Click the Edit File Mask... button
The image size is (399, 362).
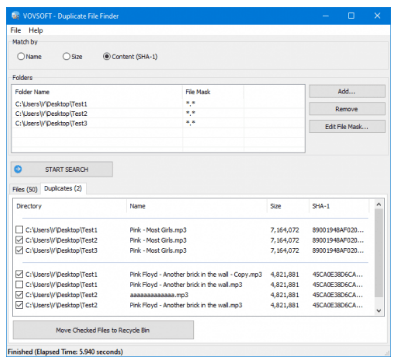(347, 127)
